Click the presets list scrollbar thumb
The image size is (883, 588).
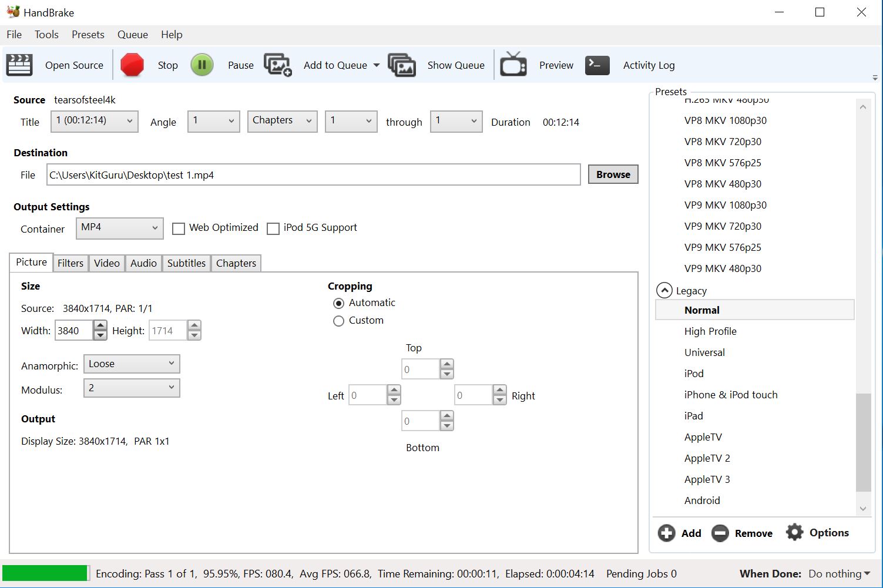(863, 442)
